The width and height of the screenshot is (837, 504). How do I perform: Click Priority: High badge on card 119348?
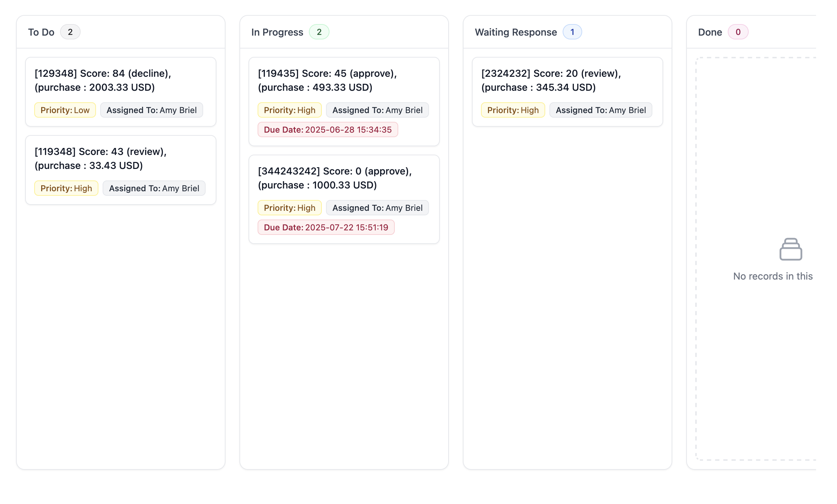coord(66,188)
